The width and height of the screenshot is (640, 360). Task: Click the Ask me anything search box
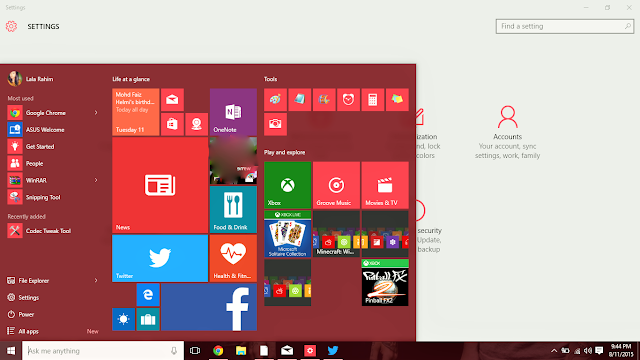point(103,351)
